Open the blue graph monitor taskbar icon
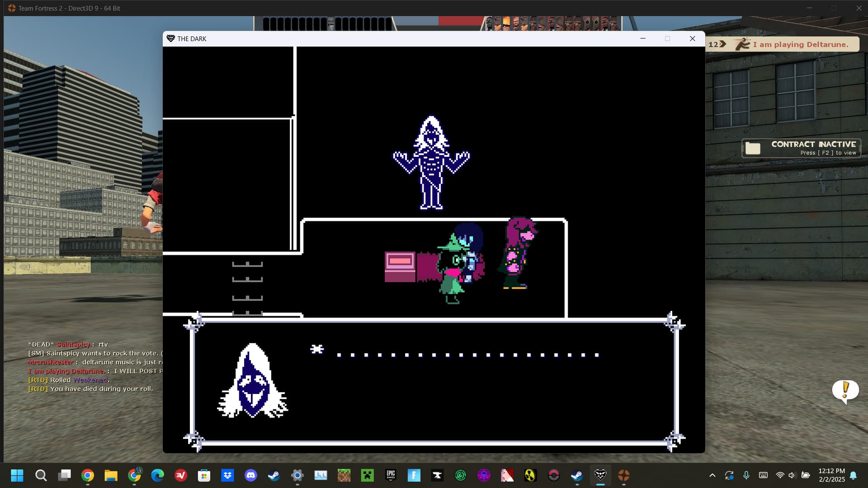 pyautogui.click(x=321, y=475)
